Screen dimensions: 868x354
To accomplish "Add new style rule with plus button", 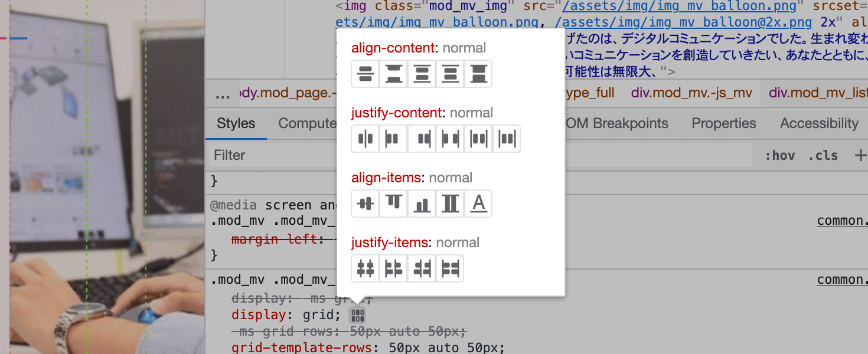I will 860,155.
